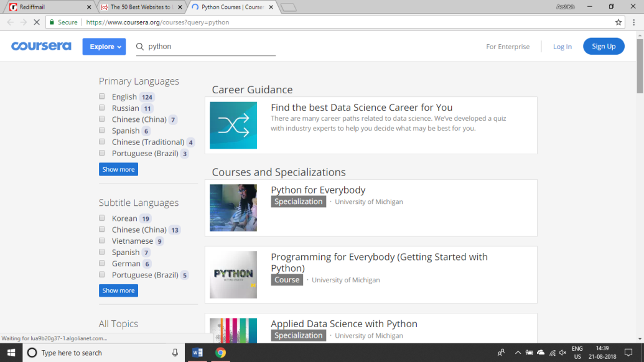Open the Windows Start menu
The image size is (644, 362).
click(x=11, y=353)
